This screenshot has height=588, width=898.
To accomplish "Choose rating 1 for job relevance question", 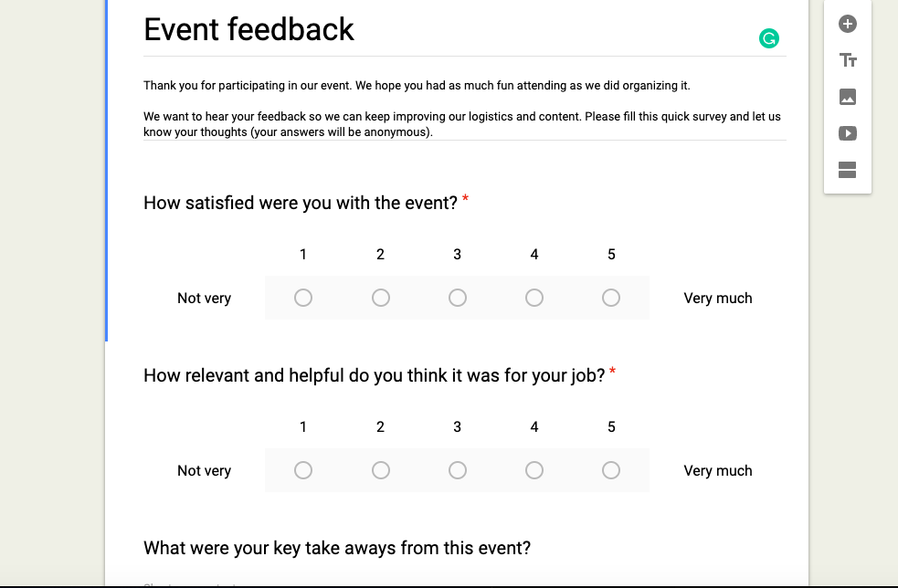I will pos(303,470).
